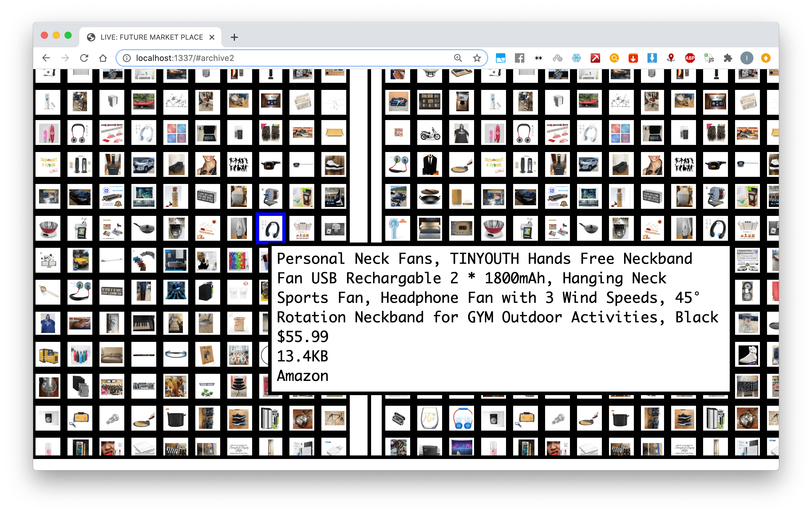This screenshot has width=812, height=514.
Task: Focus the localhost:1337/#archive2 address field
Action: tap(292, 58)
